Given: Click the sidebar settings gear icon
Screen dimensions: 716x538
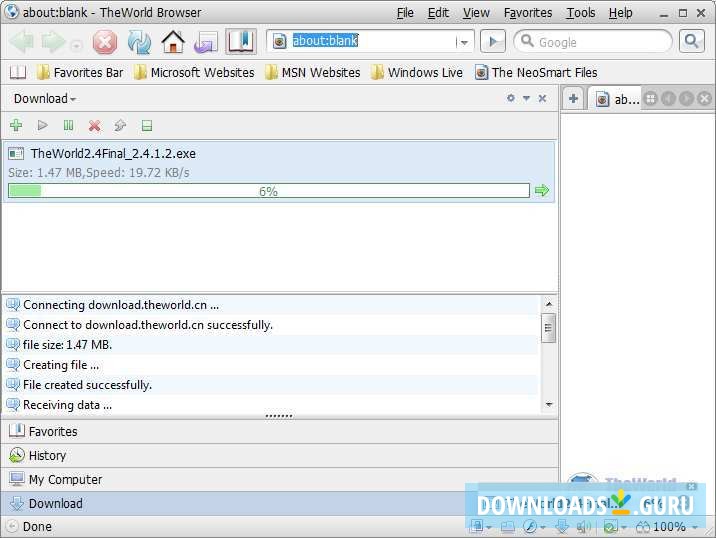Looking at the screenshot, I should 511,98.
